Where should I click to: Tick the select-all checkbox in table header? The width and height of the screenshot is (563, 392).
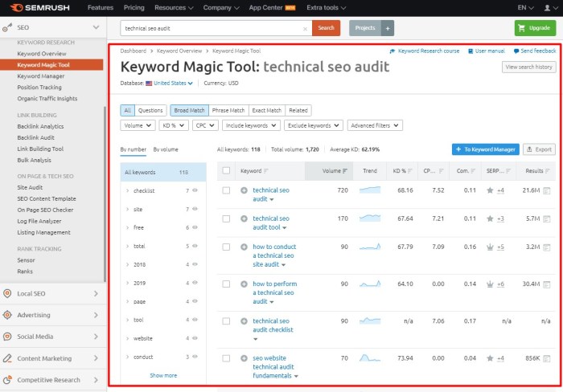[x=226, y=170]
